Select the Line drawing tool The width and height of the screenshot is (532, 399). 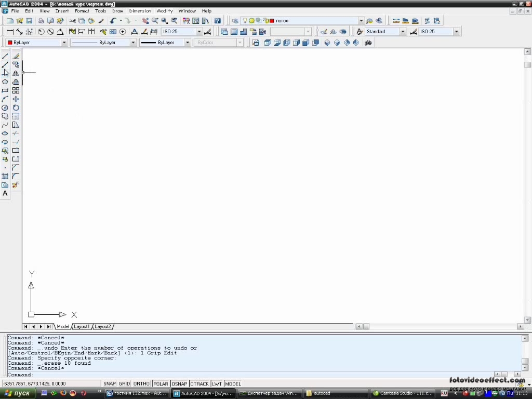[x=5, y=56]
